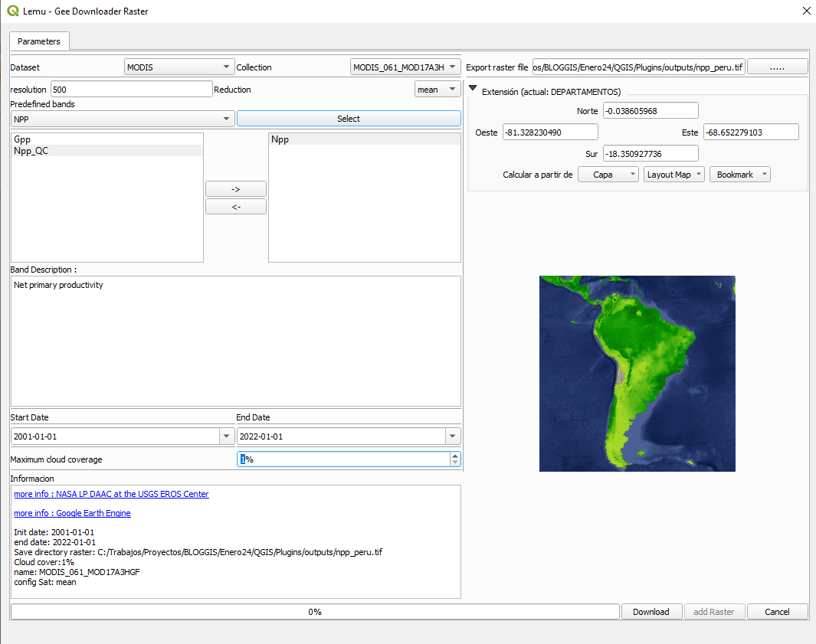The height and width of the screenshot is (644, 816).
Task: Click the 'config Sat: mean' info line
Action: (x=45, y=582)
